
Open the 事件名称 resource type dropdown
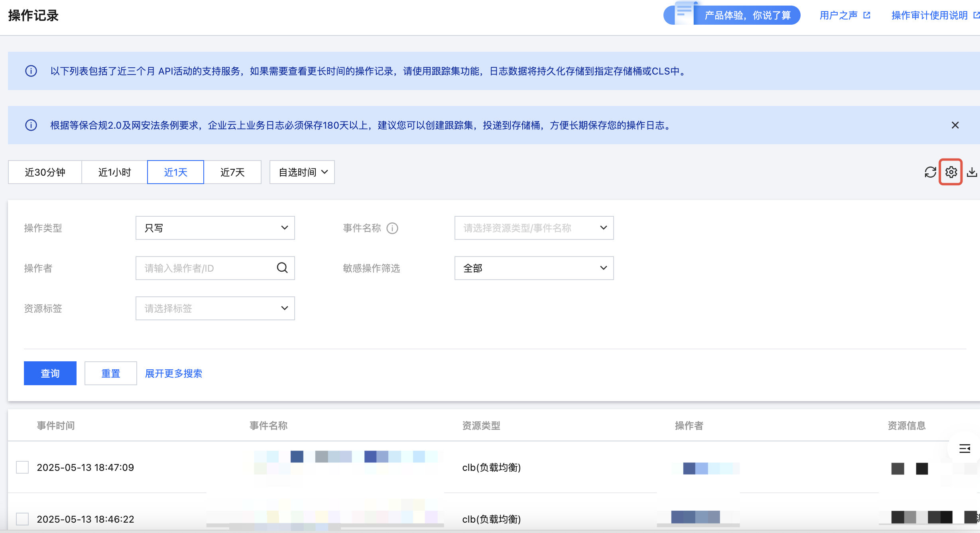(x=534, y=228)
